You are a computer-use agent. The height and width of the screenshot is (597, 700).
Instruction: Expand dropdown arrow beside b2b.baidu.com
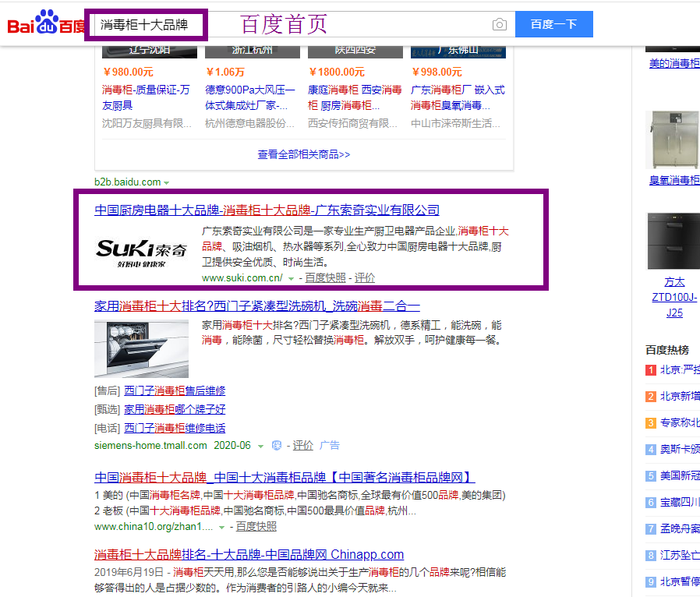pos(167,182)
